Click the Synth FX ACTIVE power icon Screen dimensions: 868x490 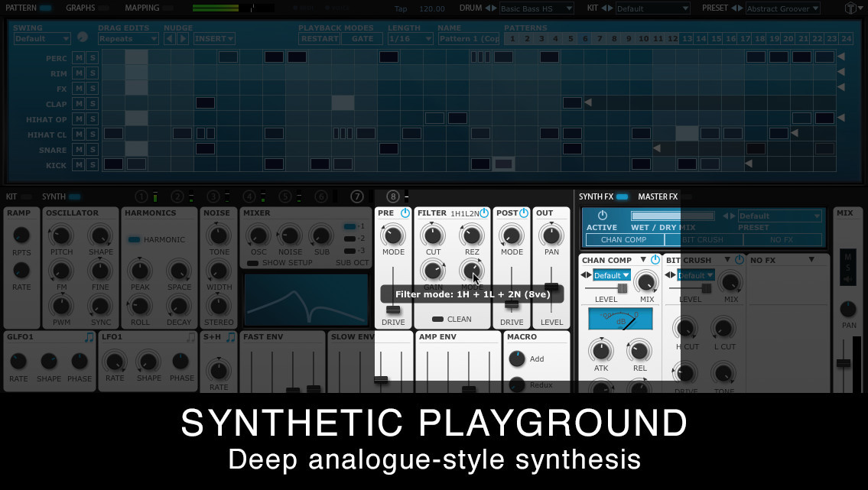[x=603, y=216]
